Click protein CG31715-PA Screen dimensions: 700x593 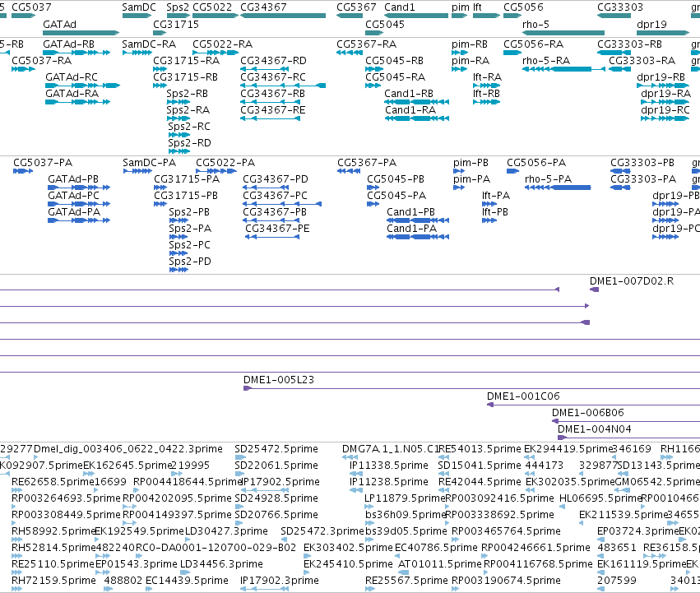(187, 179)
